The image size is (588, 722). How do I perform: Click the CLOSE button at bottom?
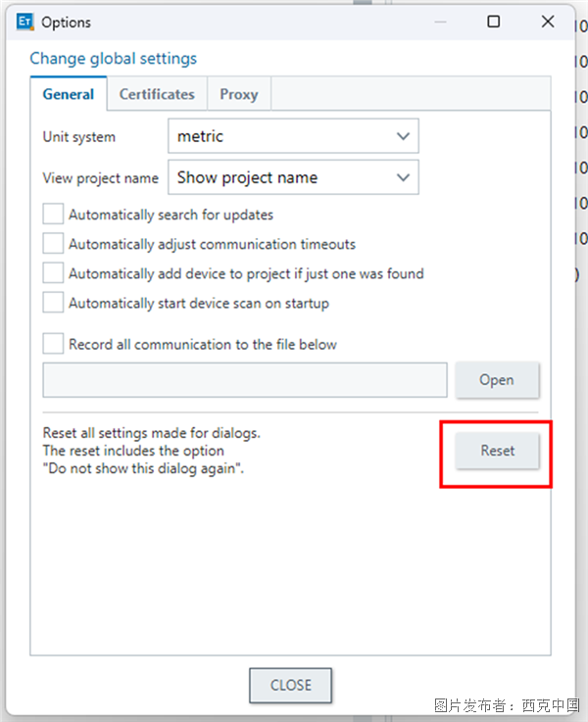pos(290,685)
